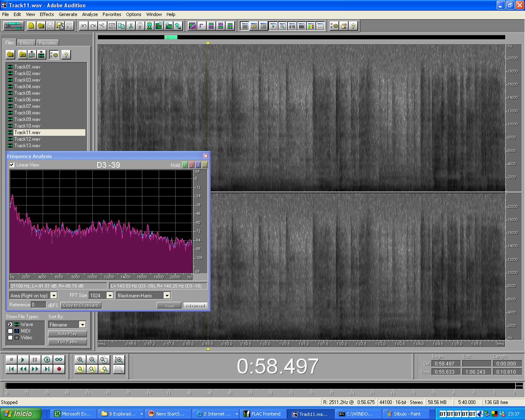Uncheck the Linear View checkbox

pos(12,165)
